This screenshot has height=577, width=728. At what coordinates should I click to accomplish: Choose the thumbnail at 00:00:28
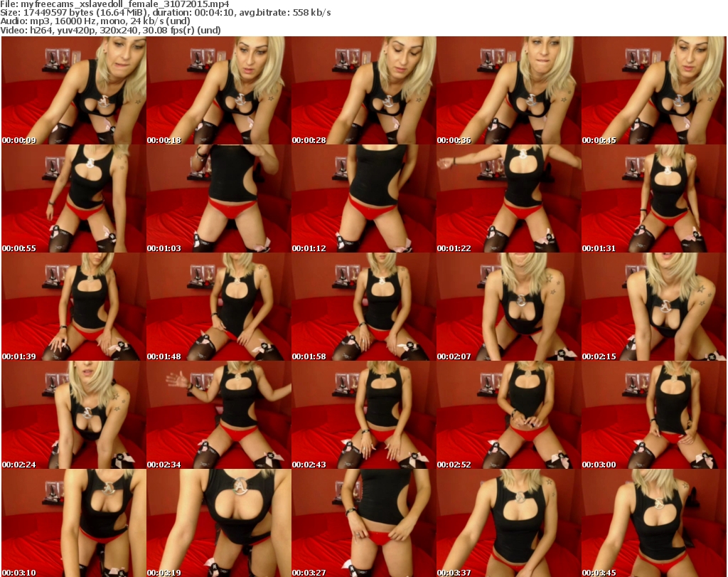(x=363, y=90)
